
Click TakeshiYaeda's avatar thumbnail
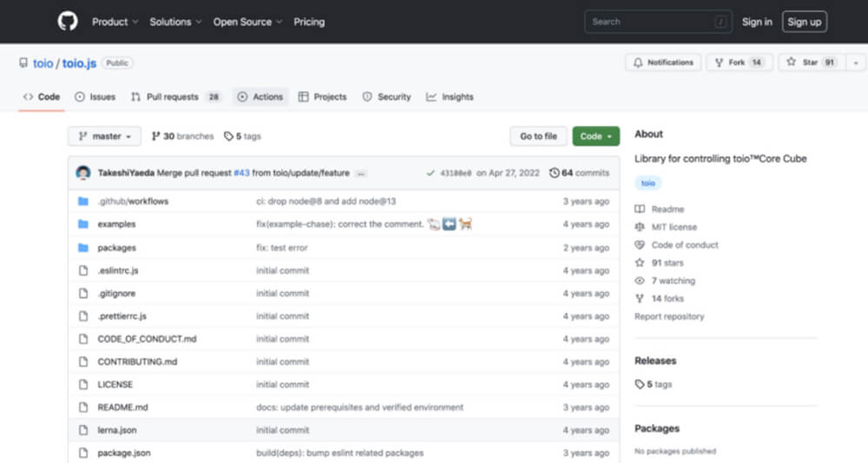point(83,173)
